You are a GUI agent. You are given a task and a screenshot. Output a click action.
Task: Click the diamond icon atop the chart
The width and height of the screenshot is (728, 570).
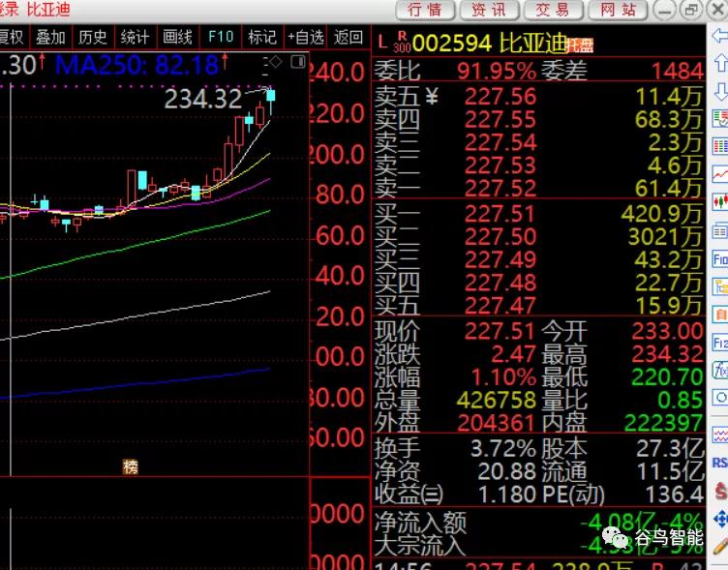tap(275, 62)
